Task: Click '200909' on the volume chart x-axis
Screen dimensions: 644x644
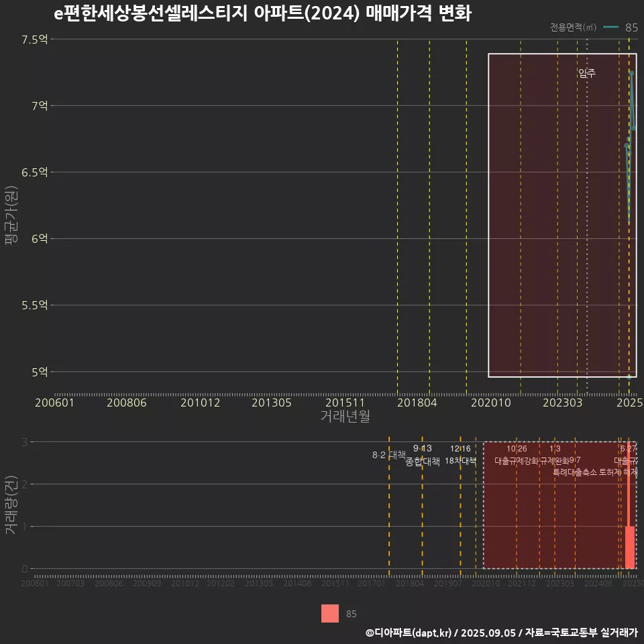Action: point(147,583)
